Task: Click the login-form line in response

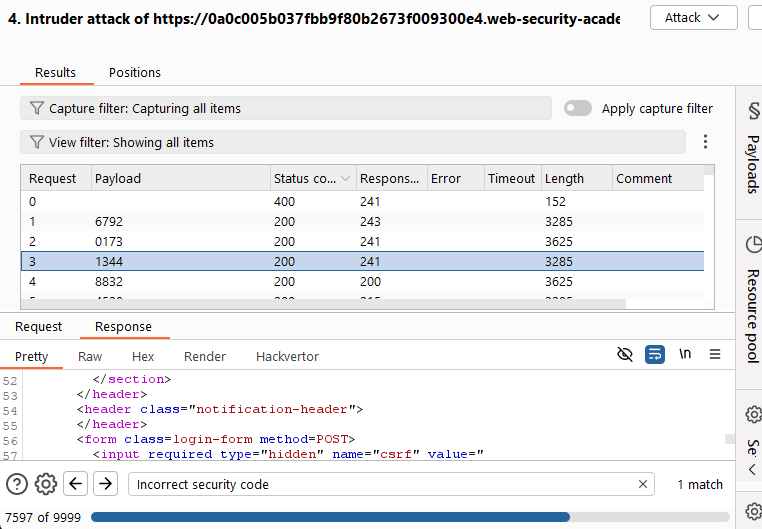Action: point(216,439)
